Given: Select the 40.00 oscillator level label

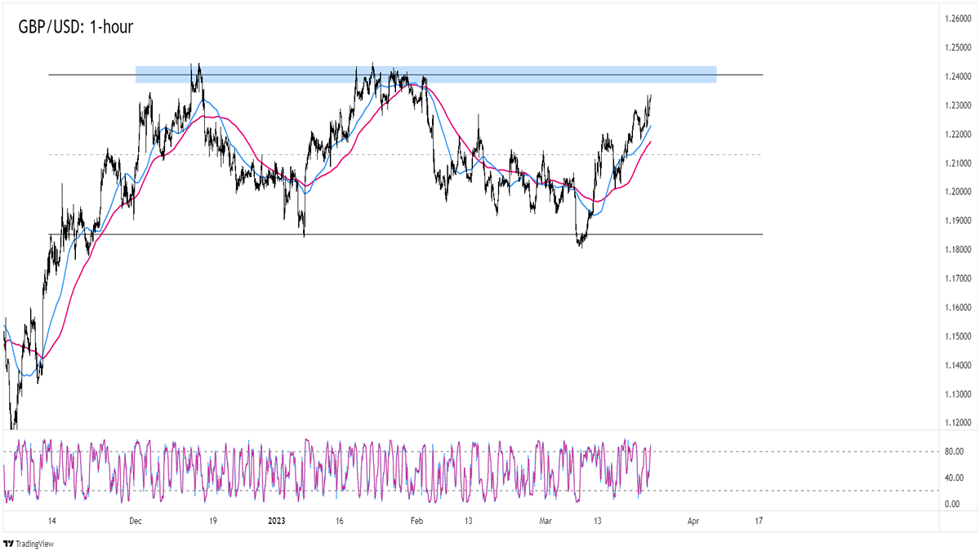Looking at the screenshot, I should click(952, 478).
